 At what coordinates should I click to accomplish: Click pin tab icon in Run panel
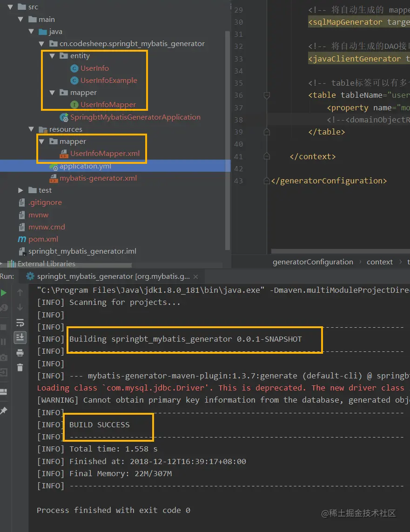click(3, 411)
